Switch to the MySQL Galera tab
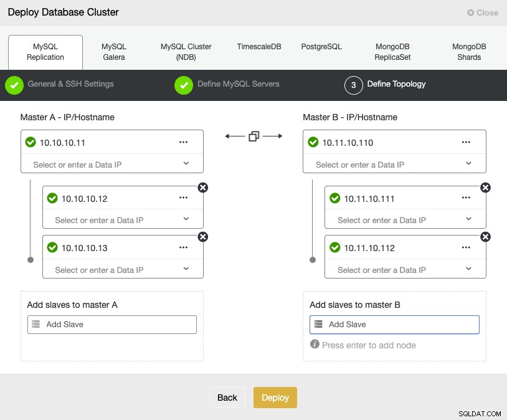 tap(114, 52)
